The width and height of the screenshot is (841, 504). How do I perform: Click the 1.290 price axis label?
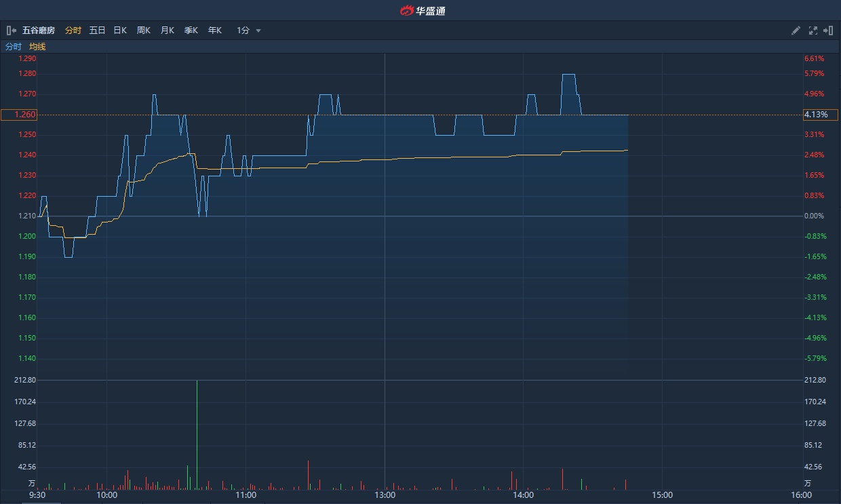[28, 59]
